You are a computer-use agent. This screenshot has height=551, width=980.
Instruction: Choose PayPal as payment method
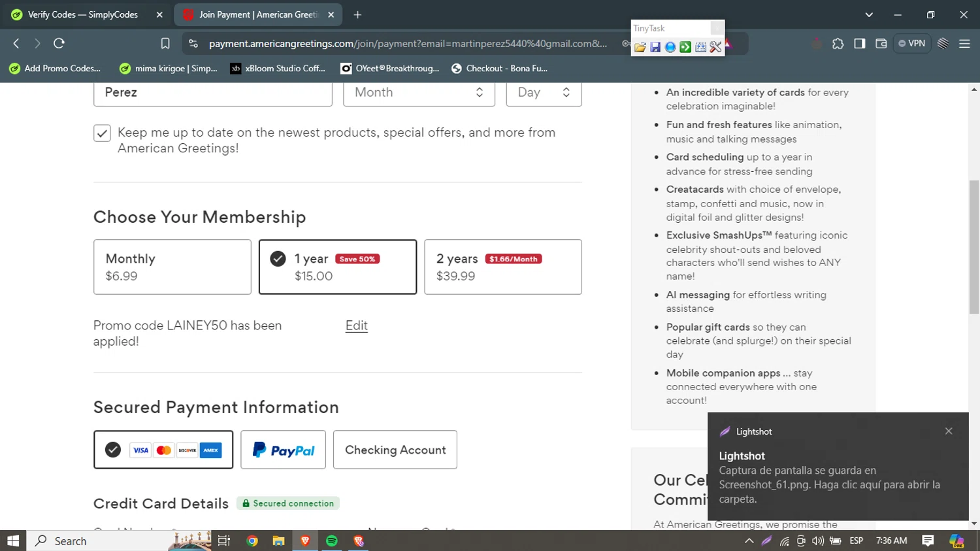click(283, 450)
